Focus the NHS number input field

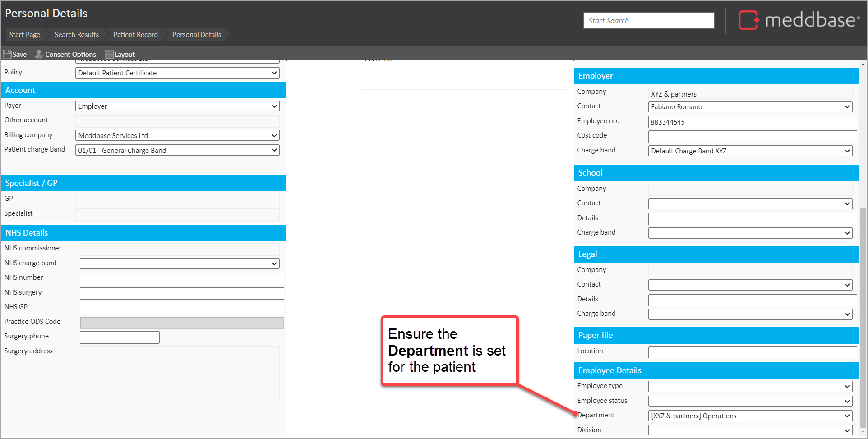coord(182,278)
